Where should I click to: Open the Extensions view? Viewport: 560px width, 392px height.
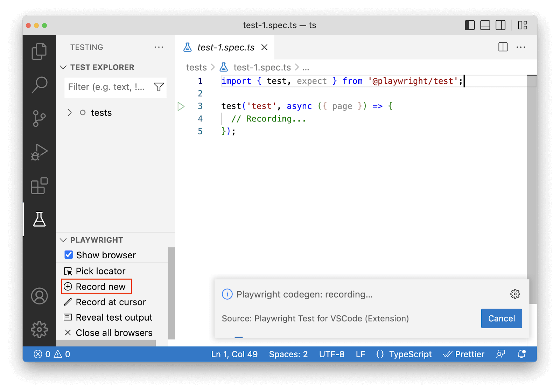tap(39, 185)
